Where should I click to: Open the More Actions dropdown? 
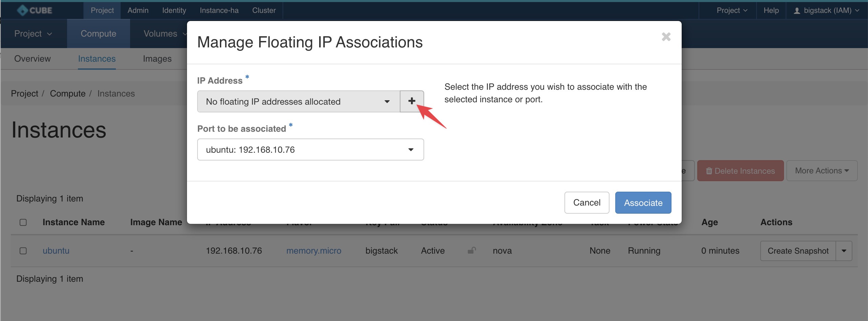point(822,171)
